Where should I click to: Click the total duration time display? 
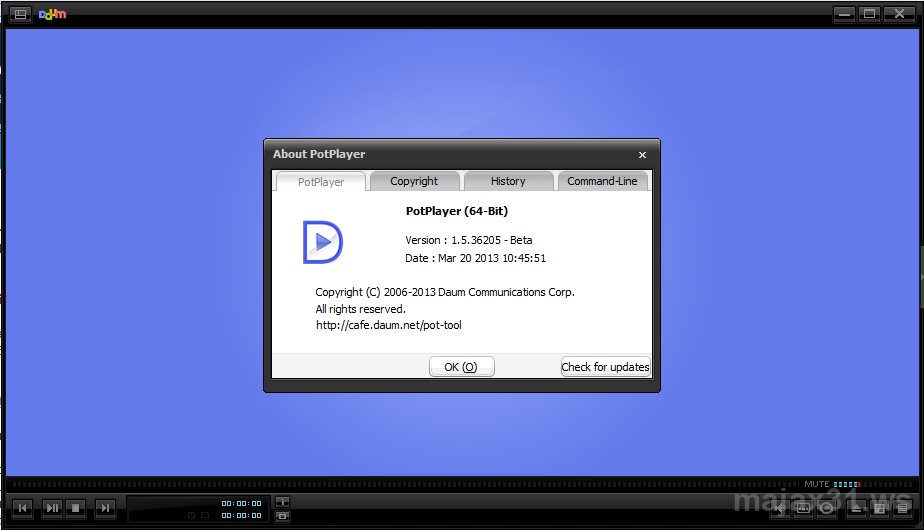point(241,515)
